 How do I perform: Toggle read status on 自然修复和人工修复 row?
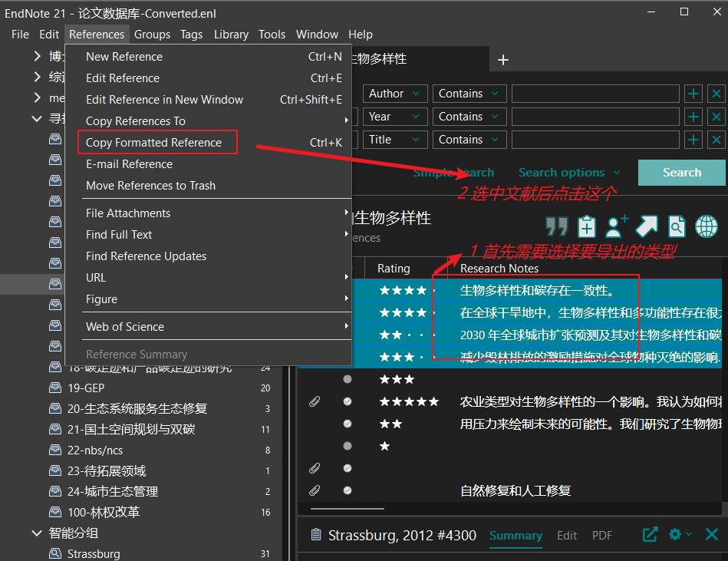347,490
